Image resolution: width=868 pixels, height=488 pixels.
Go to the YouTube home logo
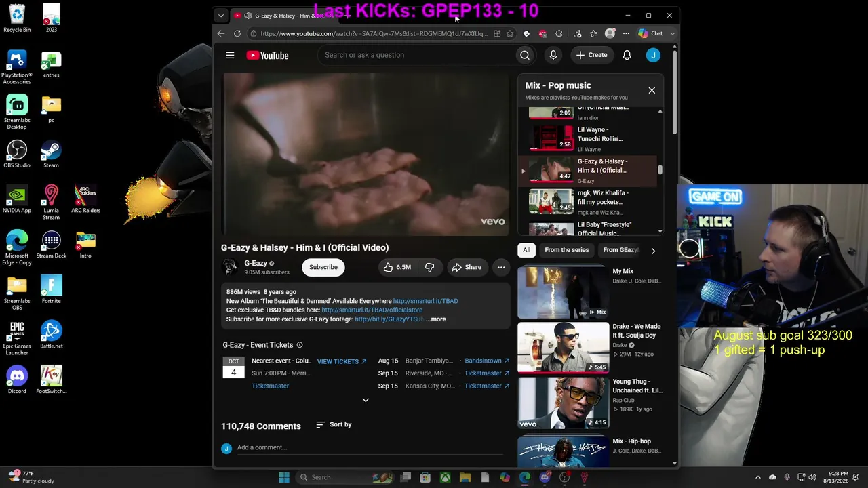267,55
